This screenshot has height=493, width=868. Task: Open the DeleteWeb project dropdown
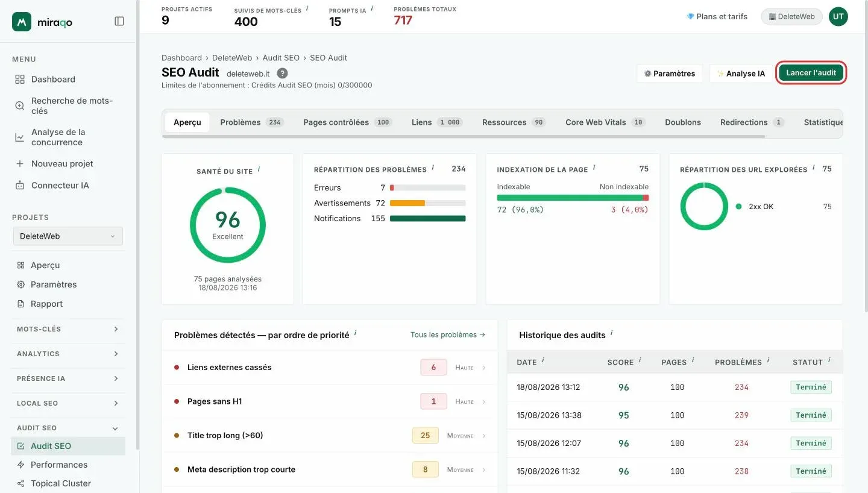(68, 236)
